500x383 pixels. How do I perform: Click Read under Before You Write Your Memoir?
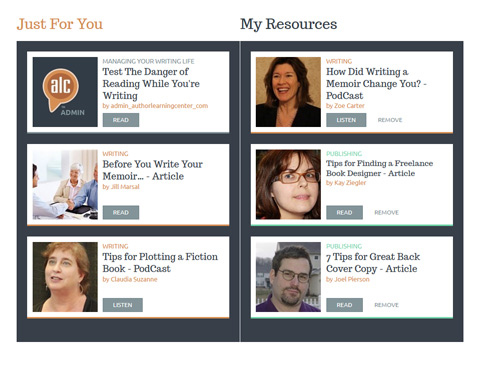(x=121, y=212)
